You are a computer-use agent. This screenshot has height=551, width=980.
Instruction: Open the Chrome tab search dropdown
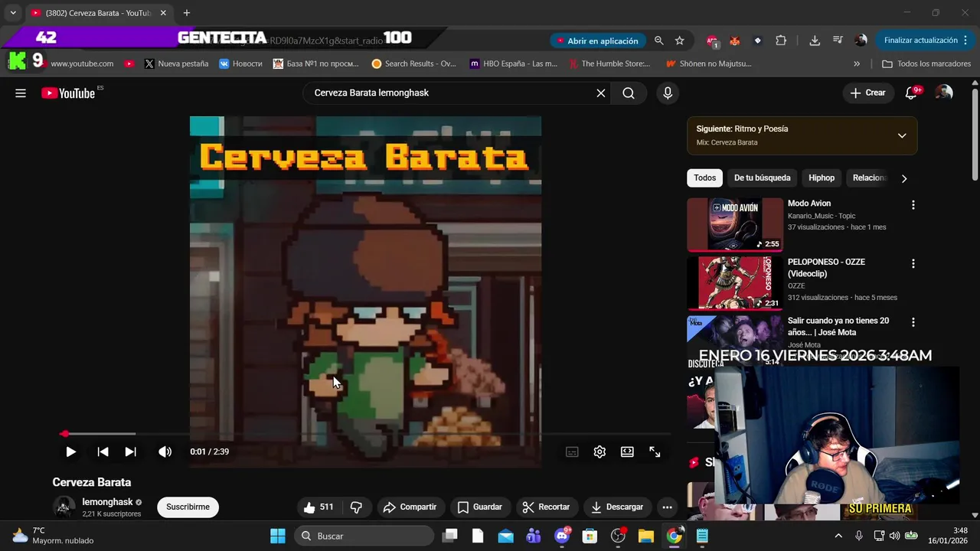(13, 13)
